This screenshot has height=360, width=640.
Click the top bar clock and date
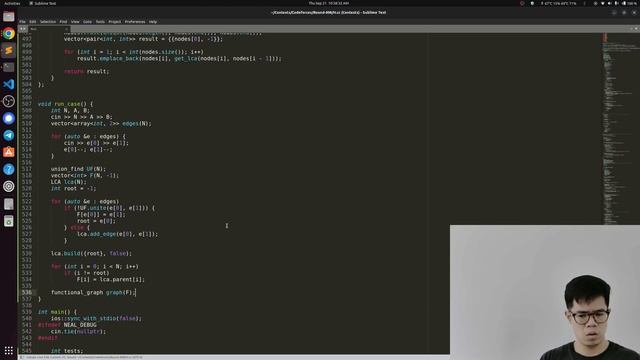[x=329, y=3]
